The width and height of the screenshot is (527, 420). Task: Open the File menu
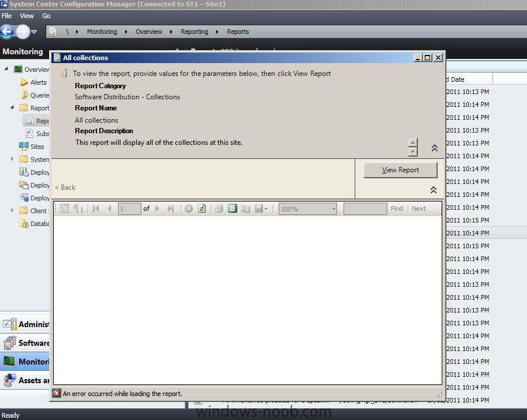pos(6,16)
